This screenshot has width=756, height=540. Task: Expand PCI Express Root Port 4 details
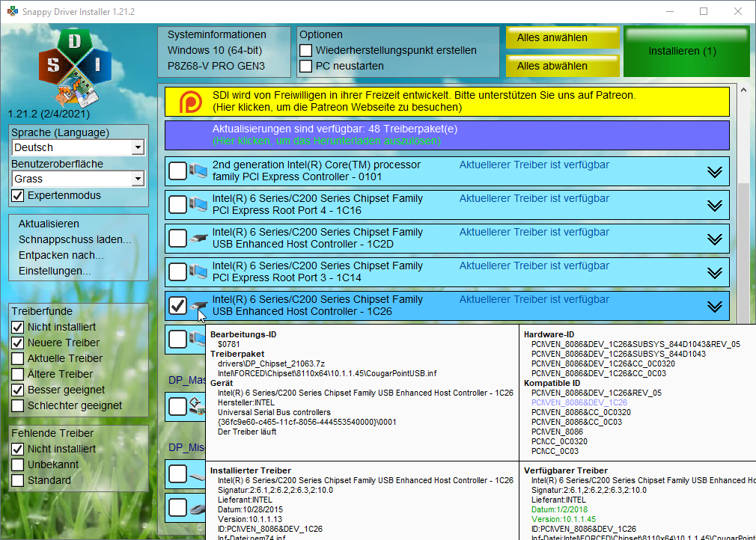pos(715,206)
